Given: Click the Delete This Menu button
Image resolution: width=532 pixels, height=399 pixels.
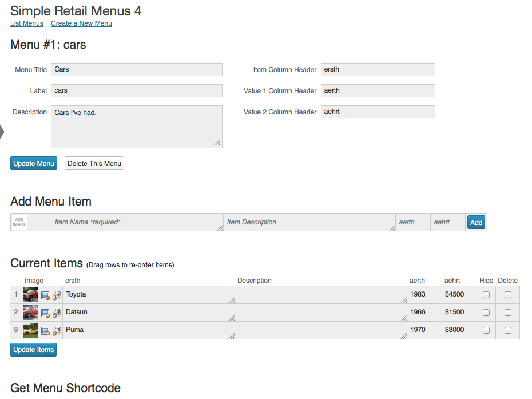Looking at the screenshot, I should point(94,164).
